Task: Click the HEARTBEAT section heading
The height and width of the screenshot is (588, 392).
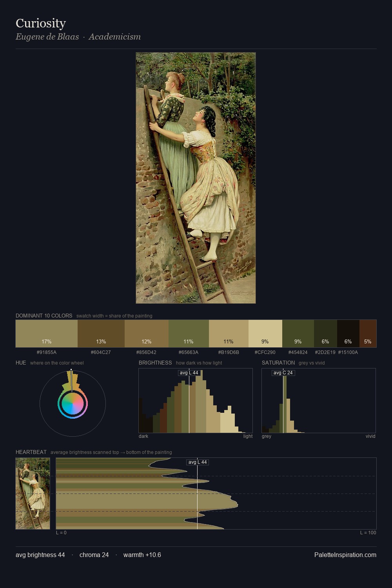Action: click(x=31, y=452)
